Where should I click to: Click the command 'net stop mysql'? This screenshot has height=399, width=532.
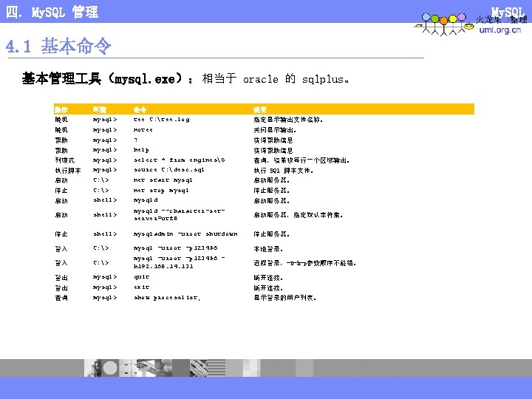(161, 190)
